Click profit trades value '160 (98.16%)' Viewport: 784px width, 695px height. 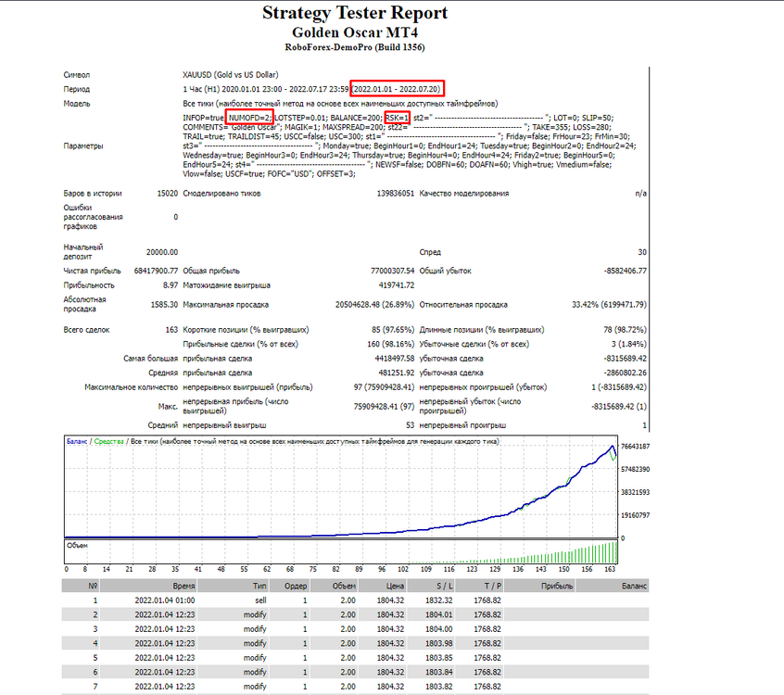click(391, 344)
